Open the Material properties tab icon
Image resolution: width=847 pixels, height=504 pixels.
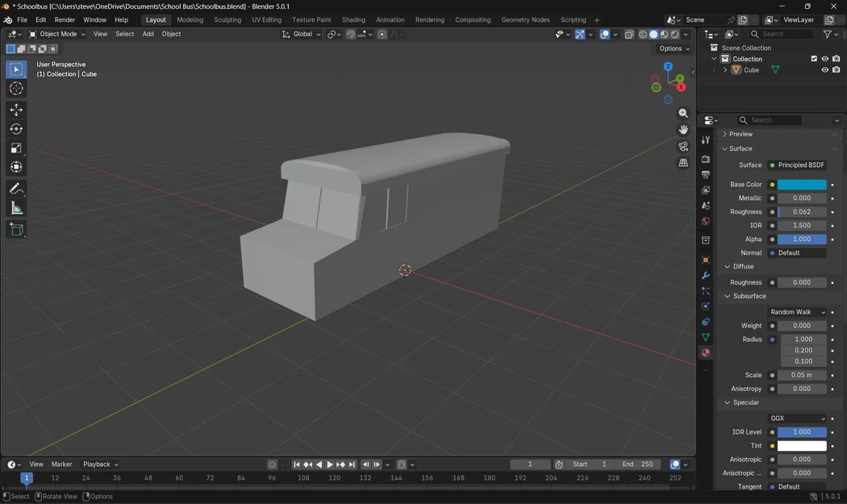click(x=706, y=352)
